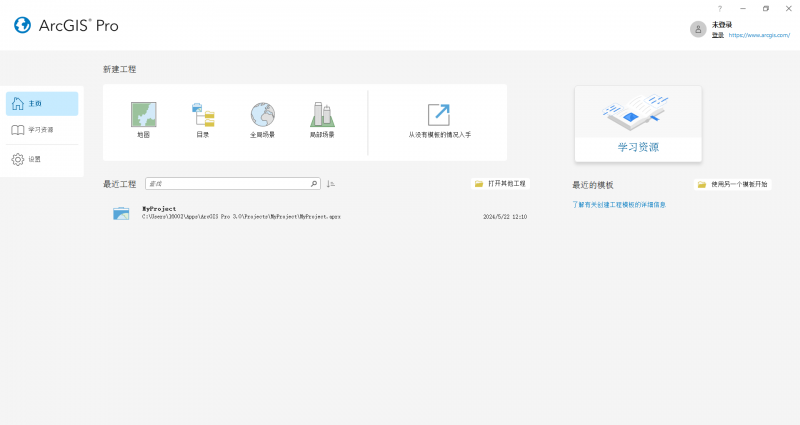Create a new Catalog (目录) project
This screenshot has height=425, width=800.
point(203,119)
